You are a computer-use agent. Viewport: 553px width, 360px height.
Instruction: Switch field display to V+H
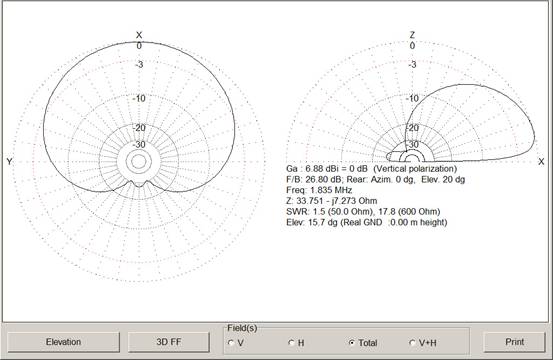(423, 343)
